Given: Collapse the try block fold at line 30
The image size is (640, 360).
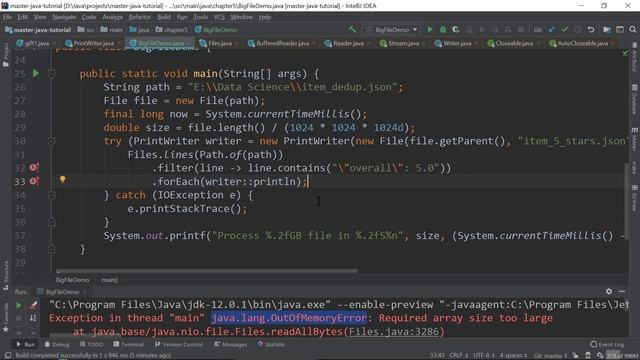Looking at the screenshot, I should click(51, 141).
